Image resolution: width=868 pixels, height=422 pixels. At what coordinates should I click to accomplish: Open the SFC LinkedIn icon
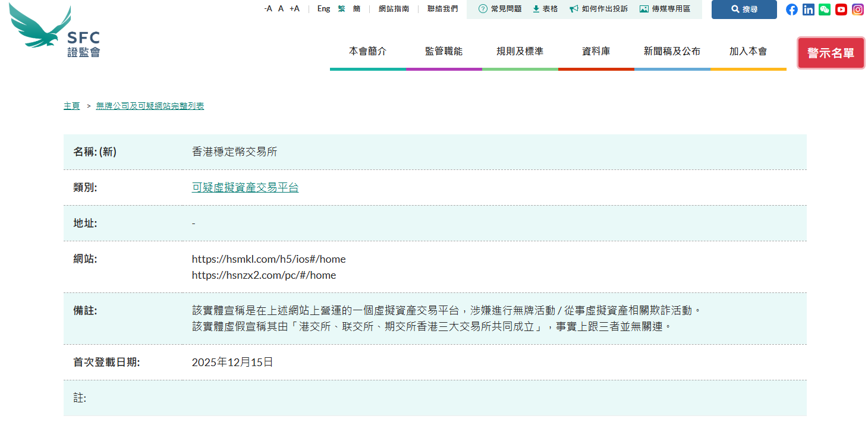[x=808, y=10]
